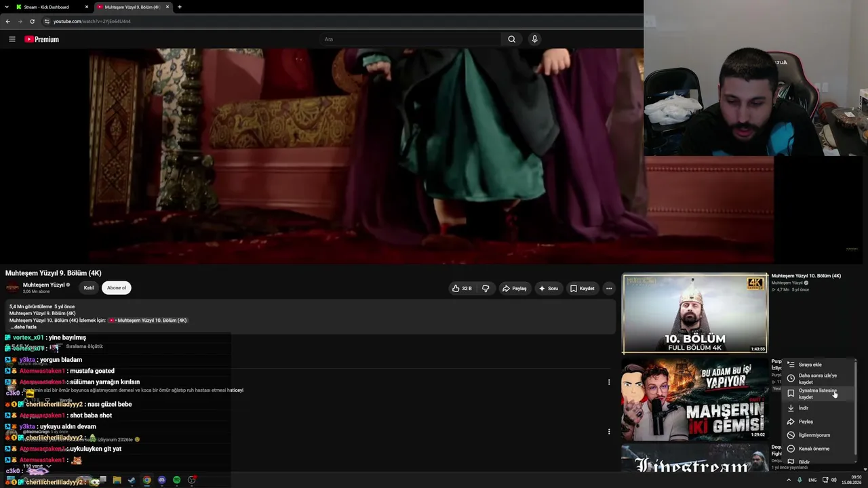Screen dimensions: 868x488
Task: Open a new browser tab with plus
Action: pos(180,7)
